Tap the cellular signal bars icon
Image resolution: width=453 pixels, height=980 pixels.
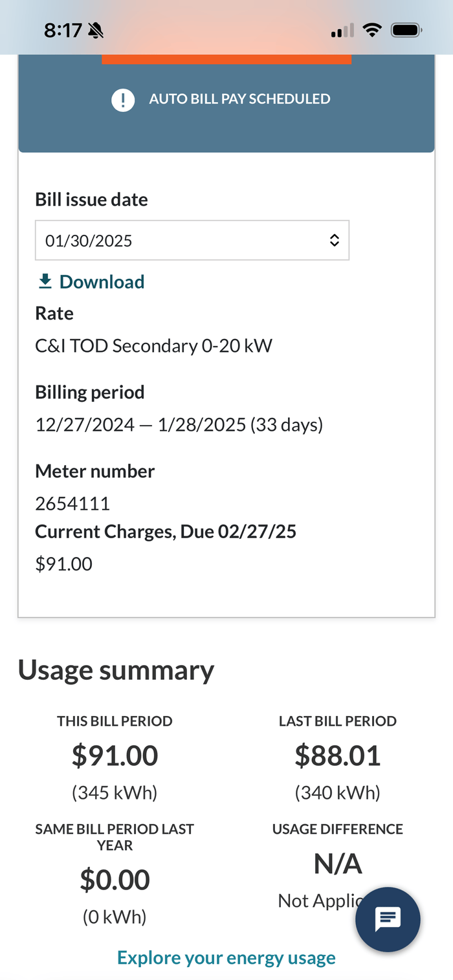342,30
